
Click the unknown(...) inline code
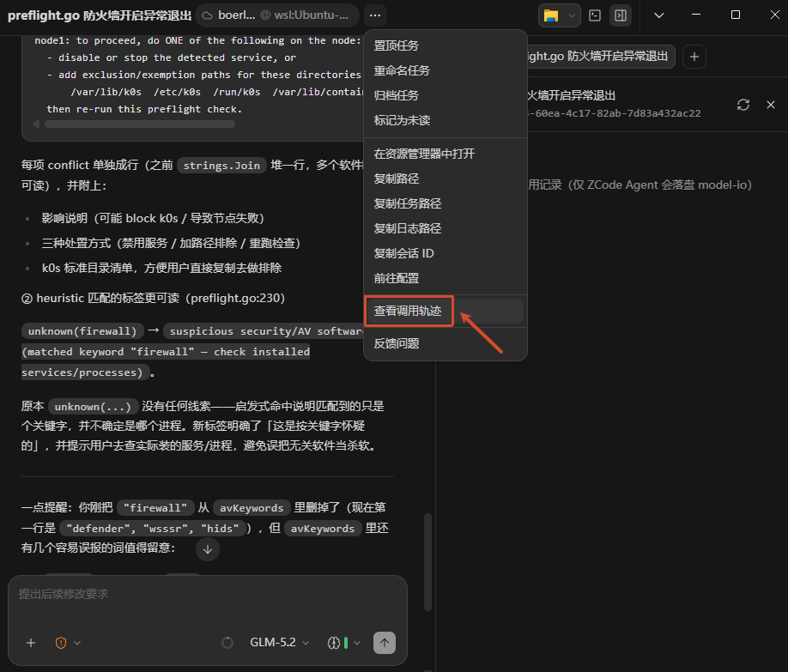(x=93, y=407)
